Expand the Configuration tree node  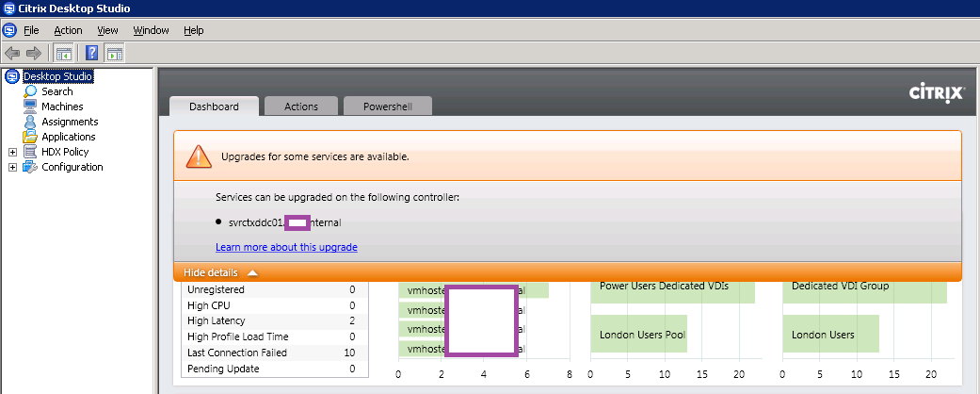coord(12,167)
